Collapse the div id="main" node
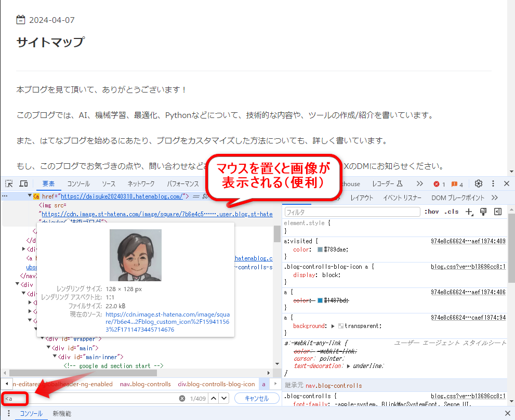This screenshot has width=515, height=420. tap(48, 347)
